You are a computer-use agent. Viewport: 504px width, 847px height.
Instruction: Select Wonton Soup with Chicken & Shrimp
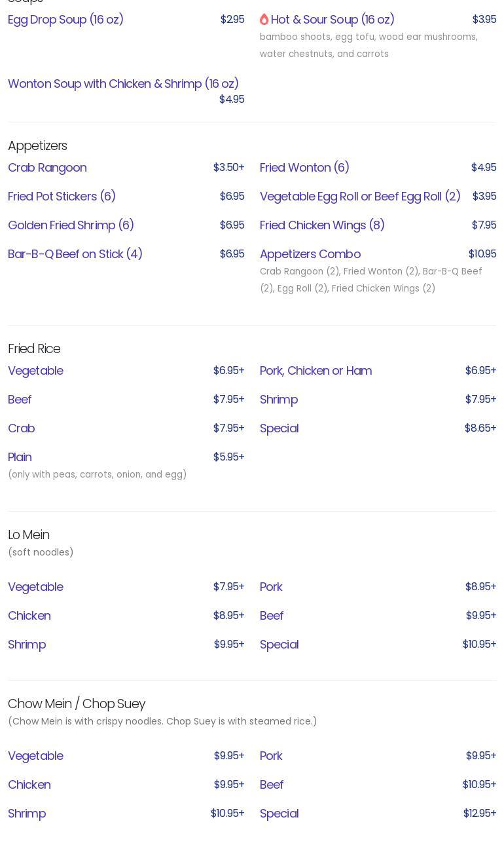point(123,84)
